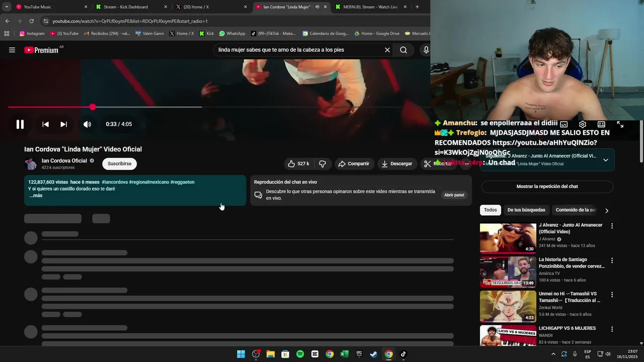The width and height of the screenshot is (644, 362).
Task: Open Kick bookmark
Action: (x=206, y=34)
